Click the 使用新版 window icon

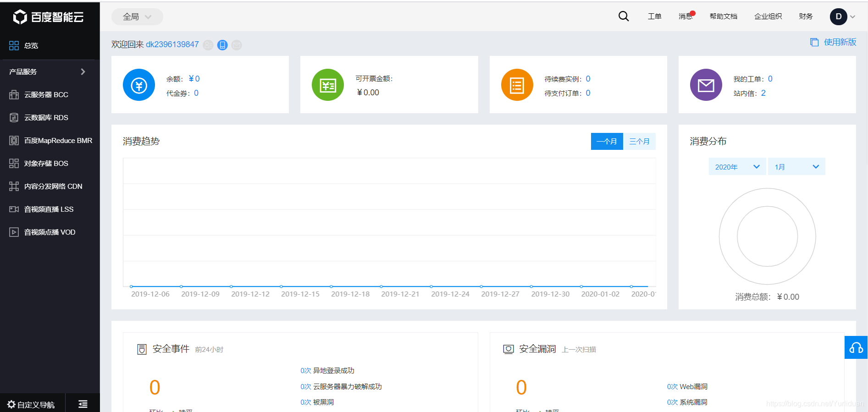[x=814, y=42]
